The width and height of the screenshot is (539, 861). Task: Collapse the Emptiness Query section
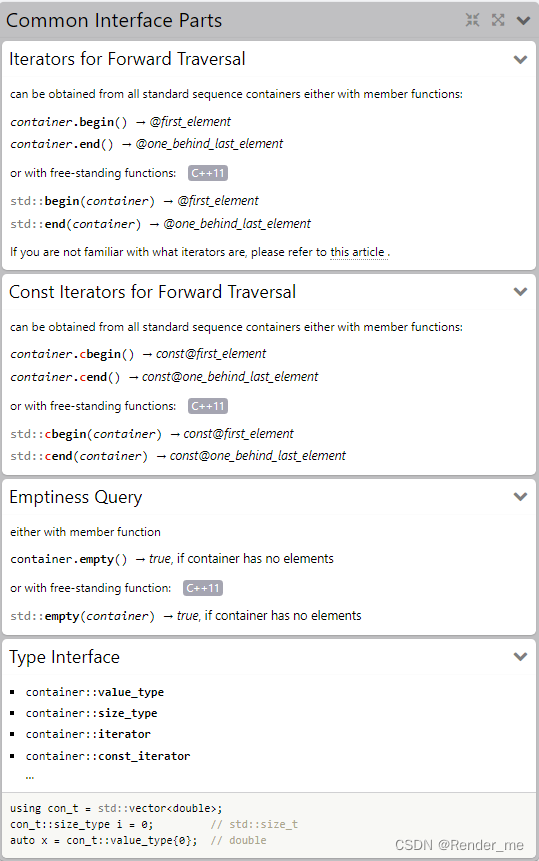coord(520,496)
